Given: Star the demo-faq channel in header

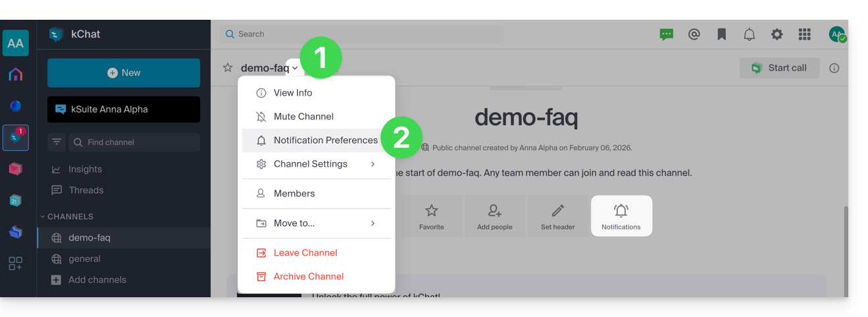Looking at the screenshot, I should point(228,68).
